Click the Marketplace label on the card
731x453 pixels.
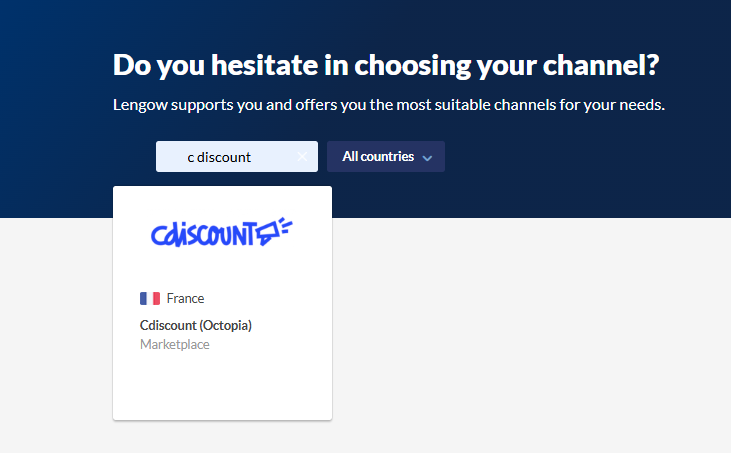pos(175,345)
